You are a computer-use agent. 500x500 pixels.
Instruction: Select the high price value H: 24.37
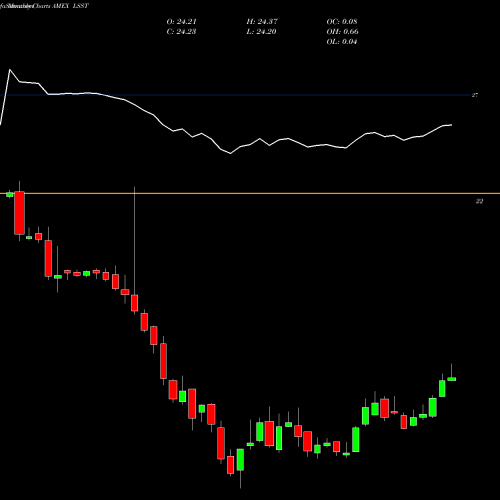pos(262,22)
